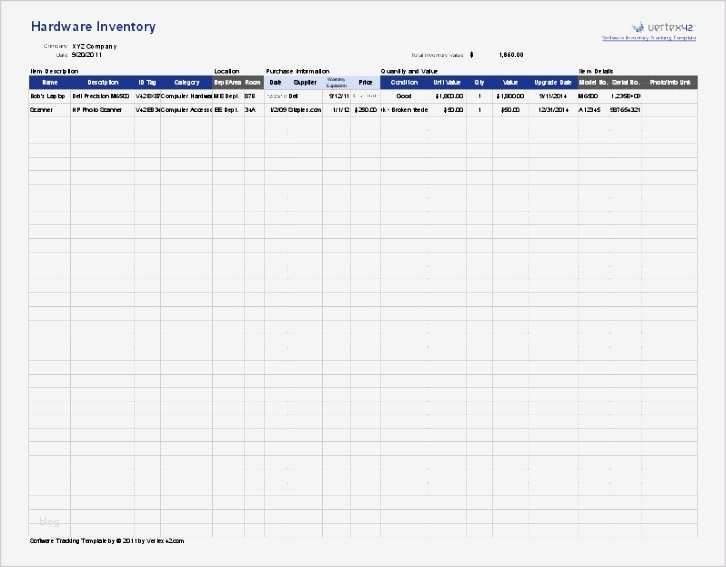Click the Upgrade Date column header
Screen dimensions: 726x567
click(x=553, y=82)
